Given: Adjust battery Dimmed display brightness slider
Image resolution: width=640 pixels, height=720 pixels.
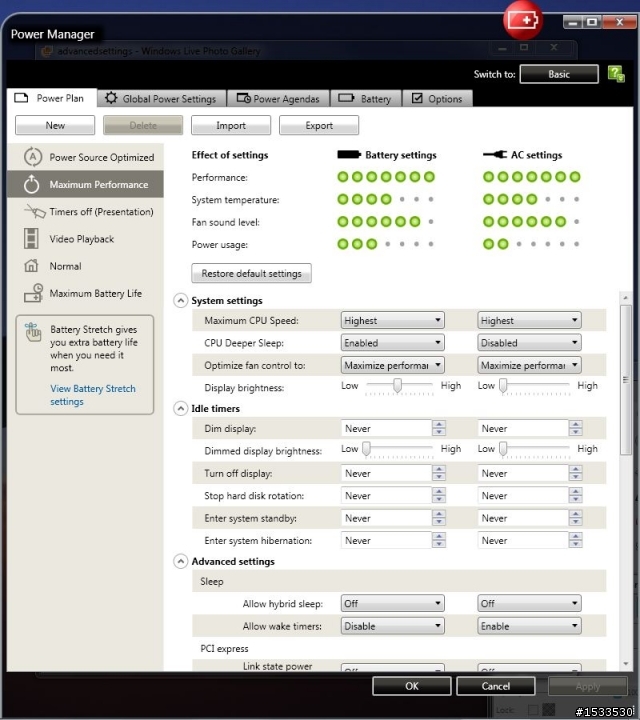Looking at the screenshot, I should point(366,449).
